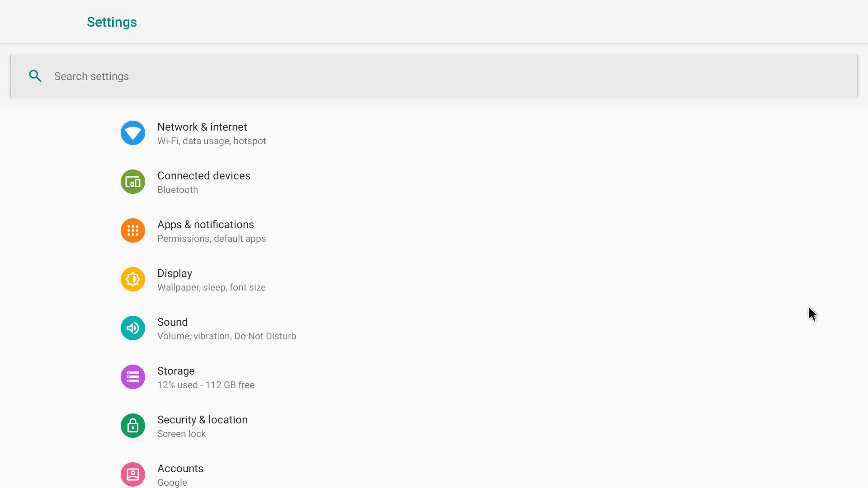
Task: Click the search magnifier icon
Action: pos(35,76)
